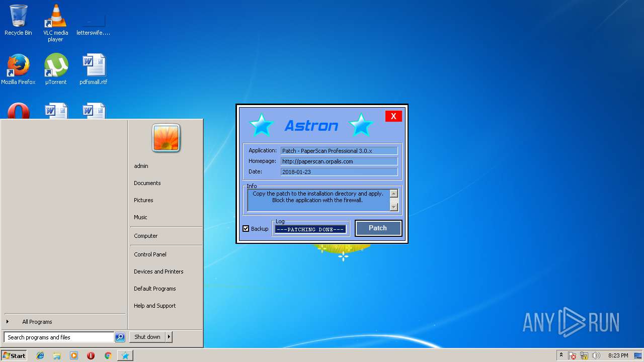Close the Astron patcher window

pyautogui.click(x=393, y=116)
